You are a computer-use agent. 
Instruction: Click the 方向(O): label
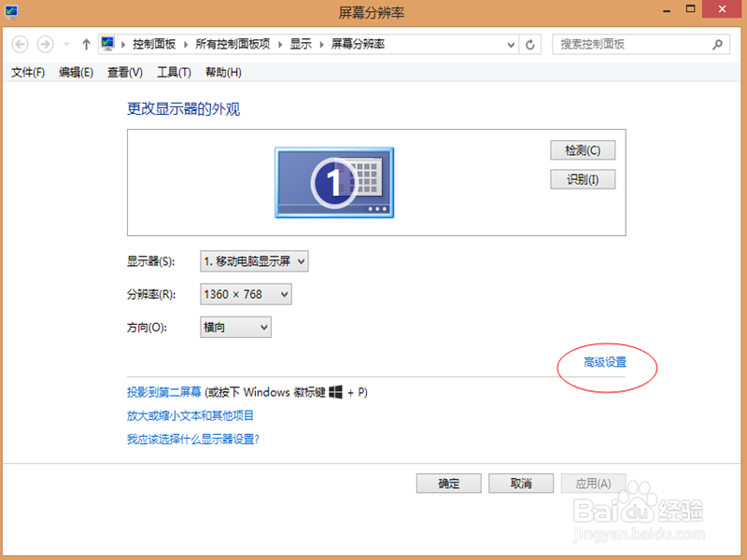147,328
